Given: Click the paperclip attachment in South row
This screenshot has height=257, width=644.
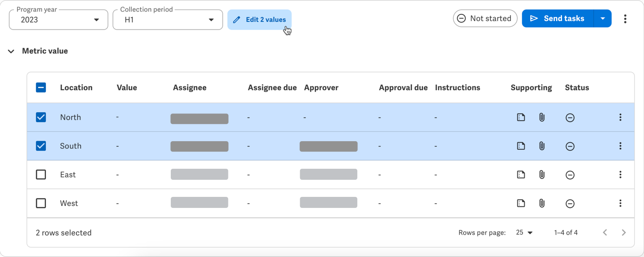Looking at the screenshot, I should (542, 146).
